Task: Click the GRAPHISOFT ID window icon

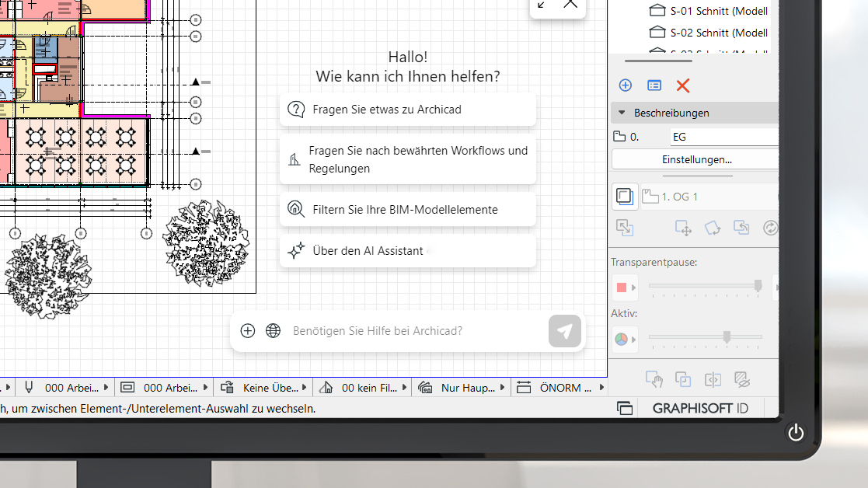Action: pyautogui.click(x=625, y=408)
